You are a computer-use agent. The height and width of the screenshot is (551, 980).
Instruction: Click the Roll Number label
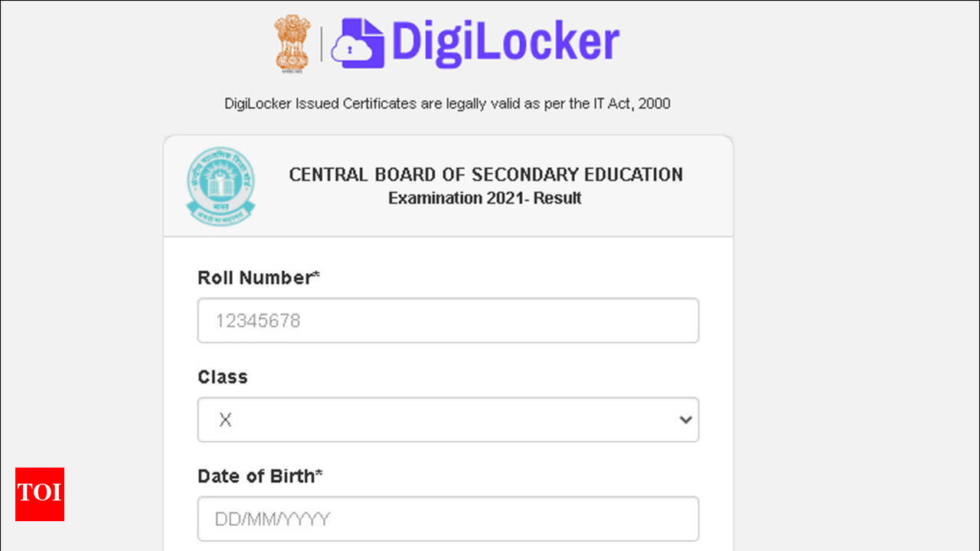click(x=253, y=278)
